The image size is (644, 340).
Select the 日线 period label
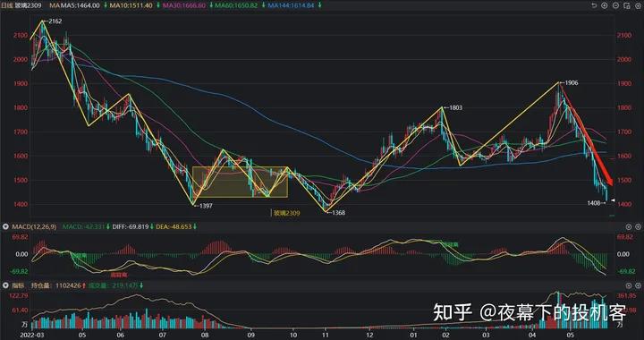coord(8,5)
